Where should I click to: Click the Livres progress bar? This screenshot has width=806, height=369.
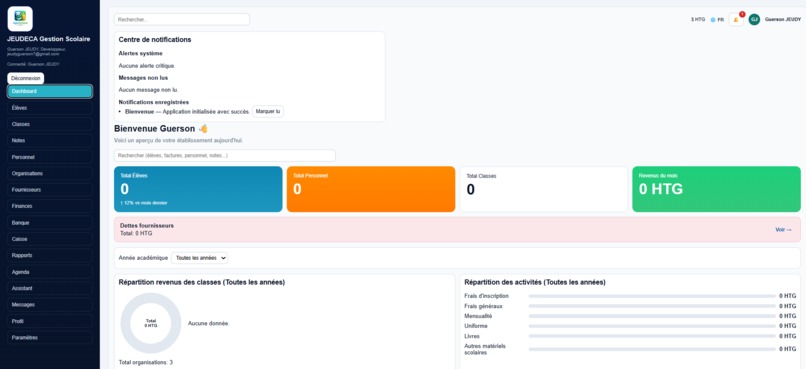click(652, 336)
